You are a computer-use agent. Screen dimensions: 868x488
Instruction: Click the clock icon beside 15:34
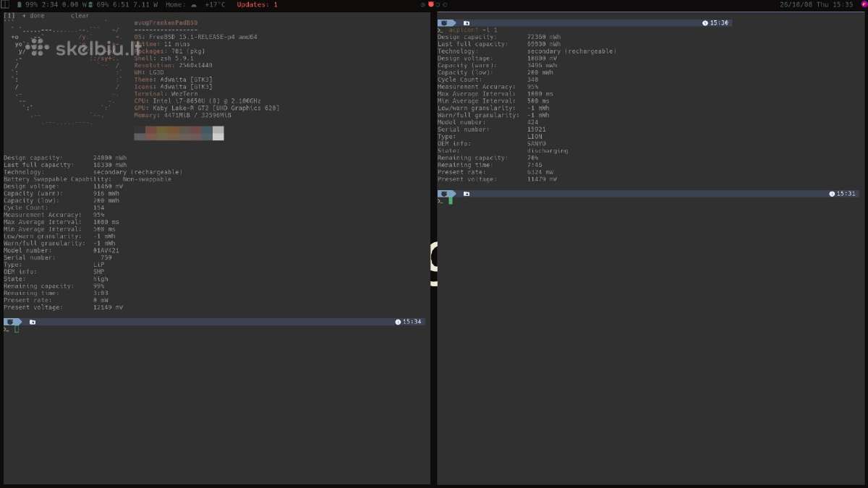(398, 322)
